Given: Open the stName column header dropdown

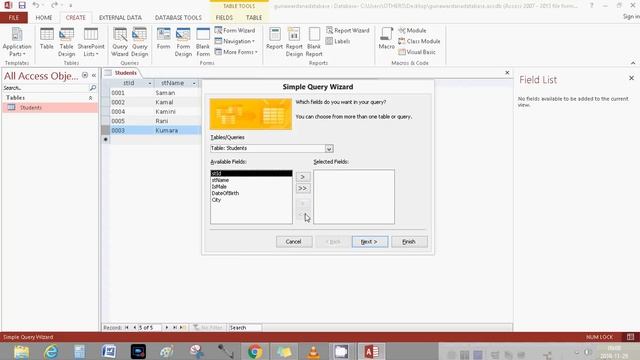Looking at the screenshot, I should [194, 83].
